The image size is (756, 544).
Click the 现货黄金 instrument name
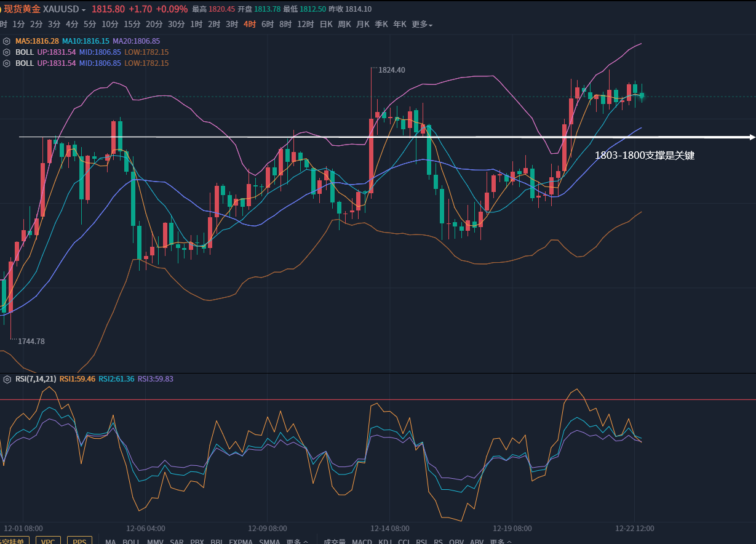click(x=22, y=10)
